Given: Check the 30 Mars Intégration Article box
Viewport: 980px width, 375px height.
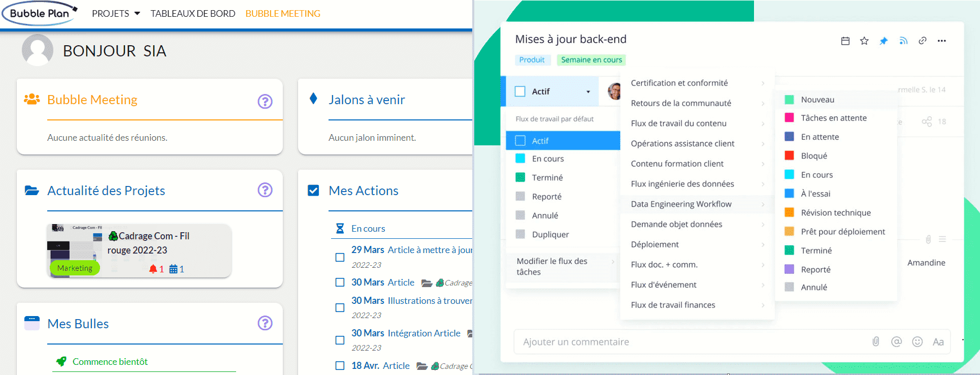Looking at the screenshot, I should 340,340.
